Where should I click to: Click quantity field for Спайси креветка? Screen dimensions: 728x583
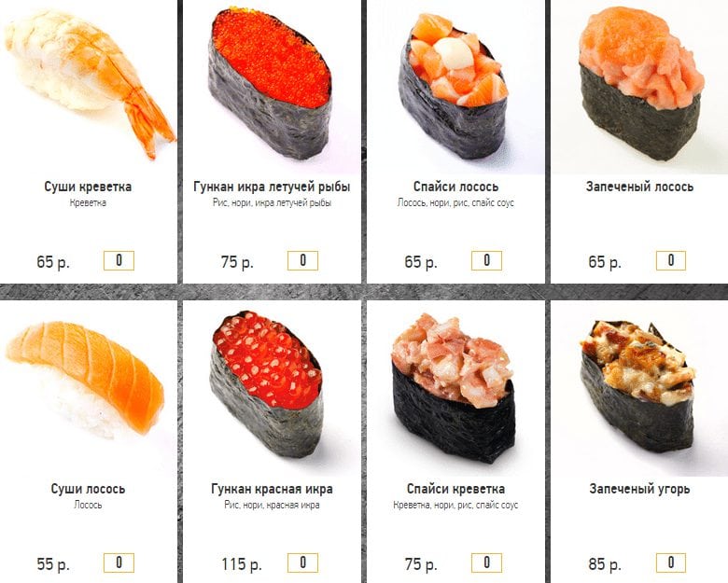[x=486, y=563]
